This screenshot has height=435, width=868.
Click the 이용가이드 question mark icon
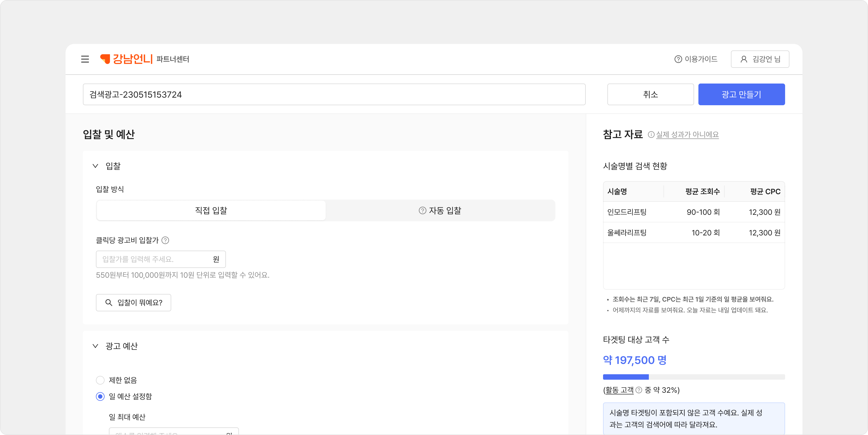[678, 59]
